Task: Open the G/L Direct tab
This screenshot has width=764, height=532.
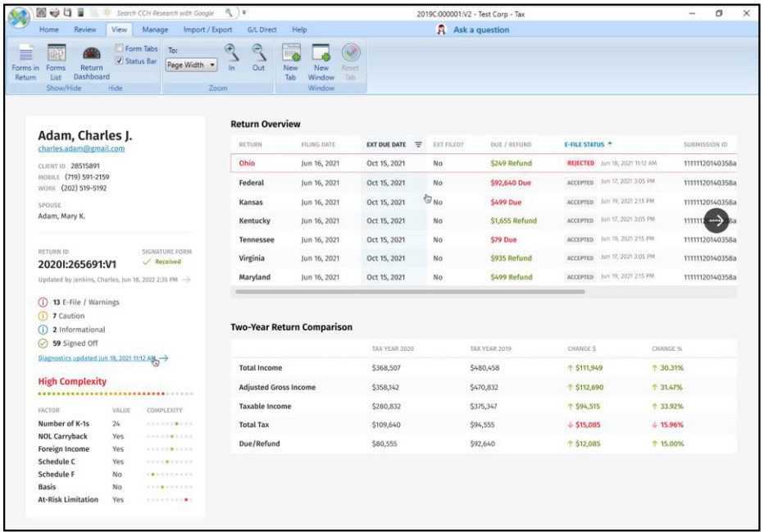Action: pos(261,30)
